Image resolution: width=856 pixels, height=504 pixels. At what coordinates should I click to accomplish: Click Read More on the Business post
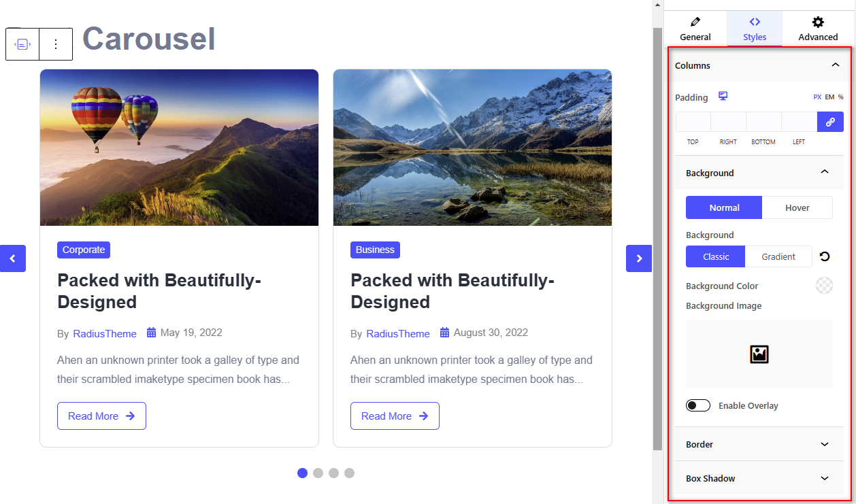[x=395, y=416]
